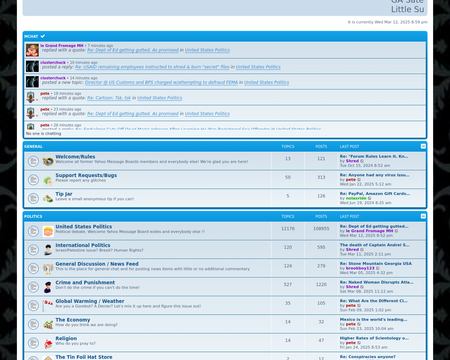
Task: Click the United States Politics read-status icon
Action: pos(33,231)
